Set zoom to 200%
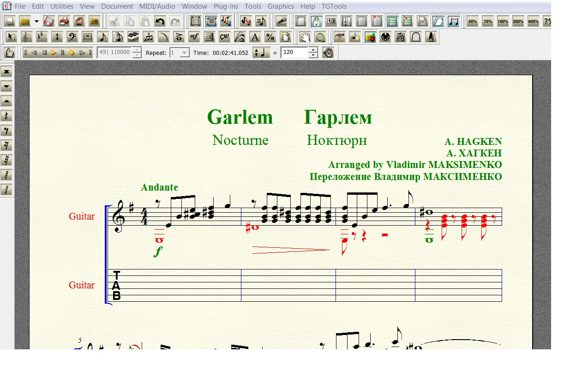This screenshot has width=588, height=377. tap(518, 21)
